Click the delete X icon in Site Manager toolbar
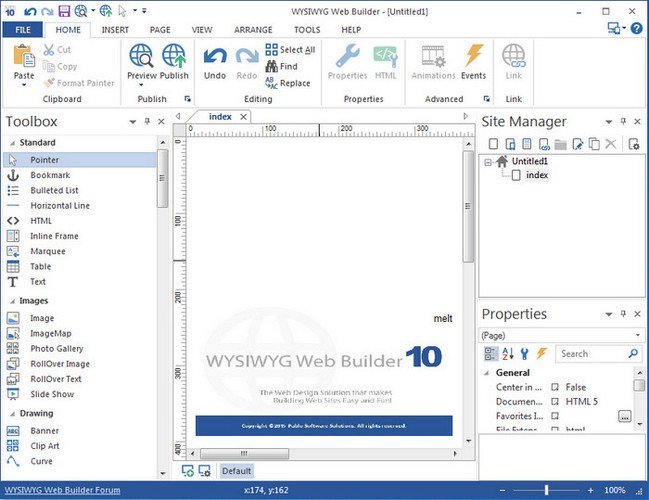This screenshot has width=649, height=500. (611, 144)
